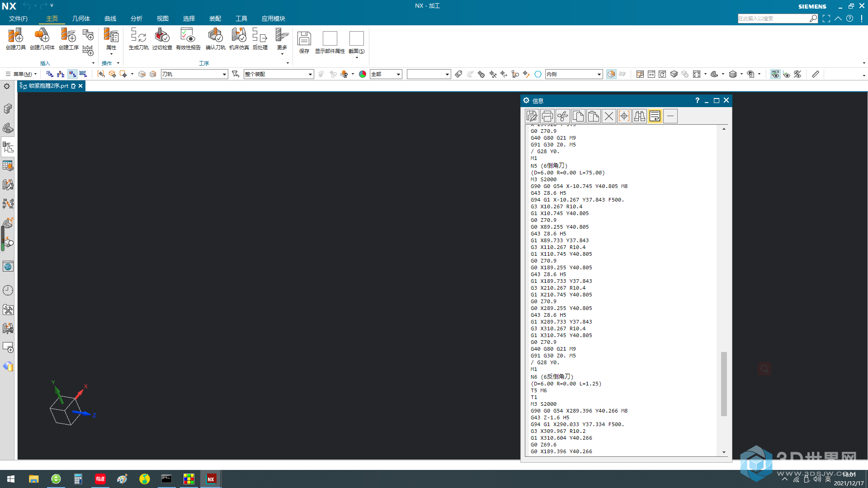Click the Info window scroll up arrow
868x488 pixels.
coord(724,129)
